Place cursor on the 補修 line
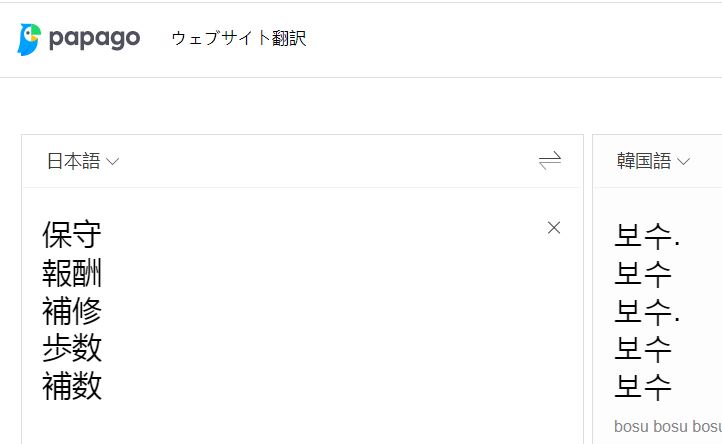The height and width of the screenshot is (444, 722). pos(72,311)
